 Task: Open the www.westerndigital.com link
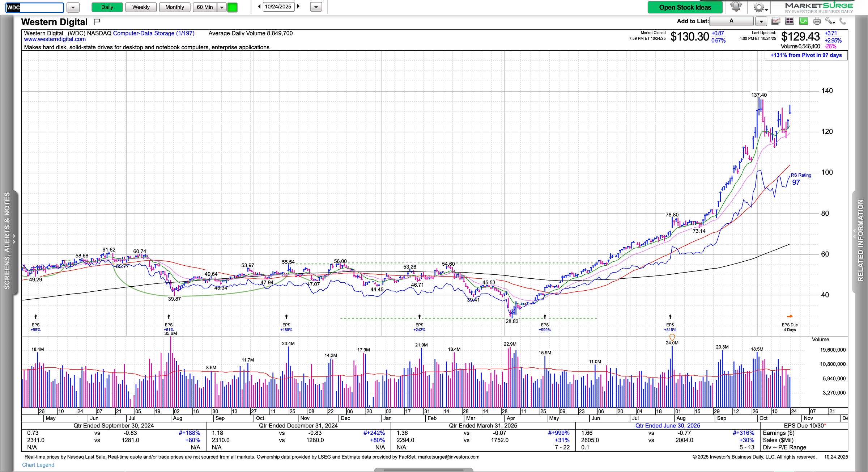(x=55, y=39)
